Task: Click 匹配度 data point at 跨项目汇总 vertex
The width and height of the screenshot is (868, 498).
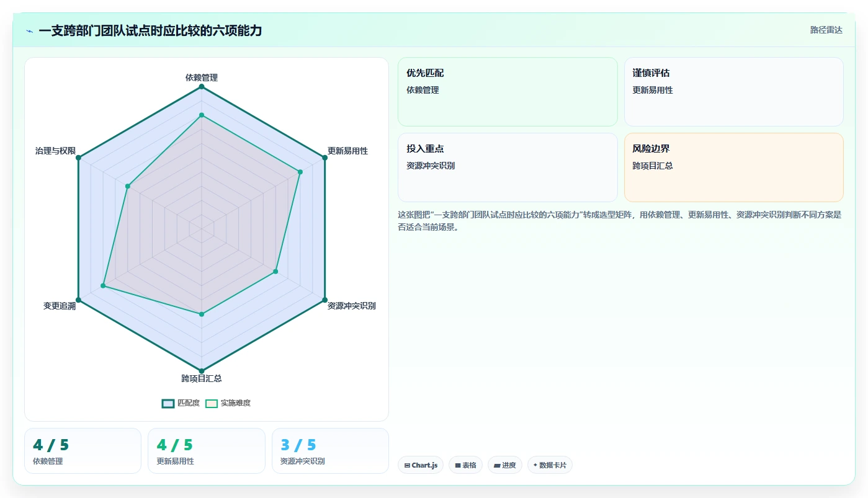Action: pyautogui.click(x=202, y=371)
